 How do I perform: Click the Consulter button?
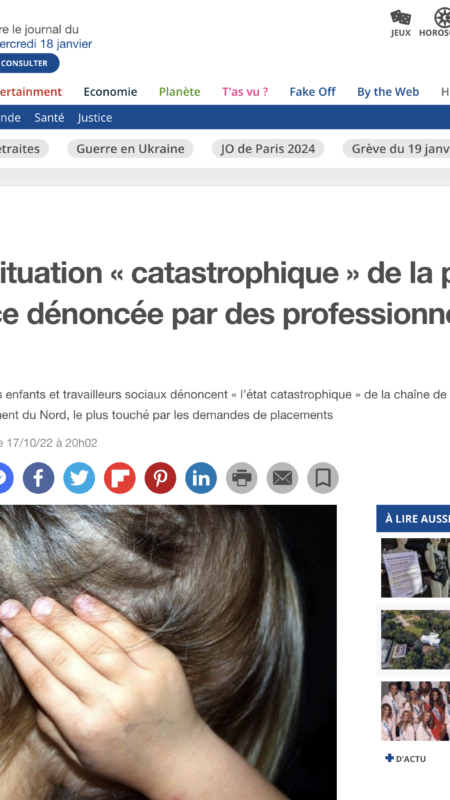point(26,63)
